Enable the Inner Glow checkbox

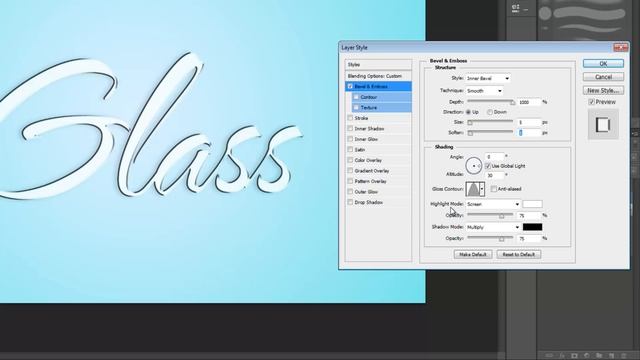(x=350, y=139)
